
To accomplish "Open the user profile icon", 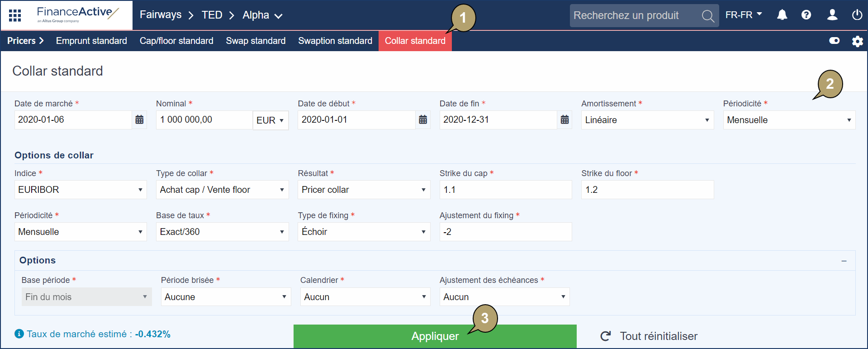I will (x=832, y=15).
